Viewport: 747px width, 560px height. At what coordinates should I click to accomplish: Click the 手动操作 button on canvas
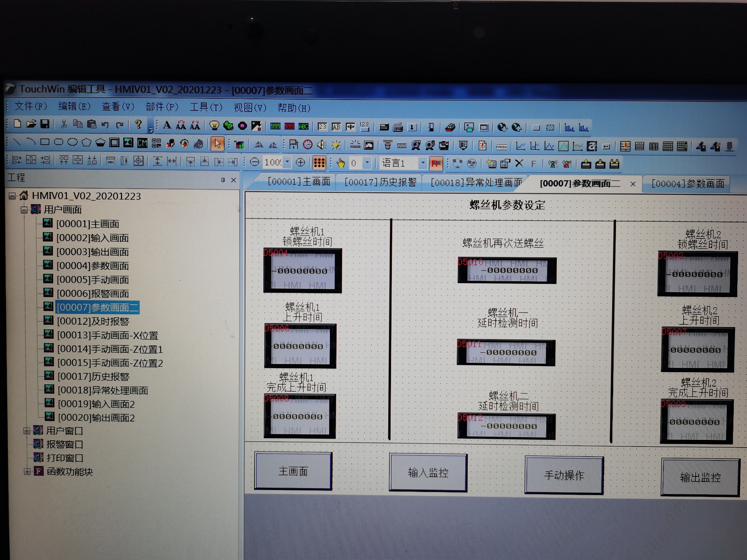(564, 475)
